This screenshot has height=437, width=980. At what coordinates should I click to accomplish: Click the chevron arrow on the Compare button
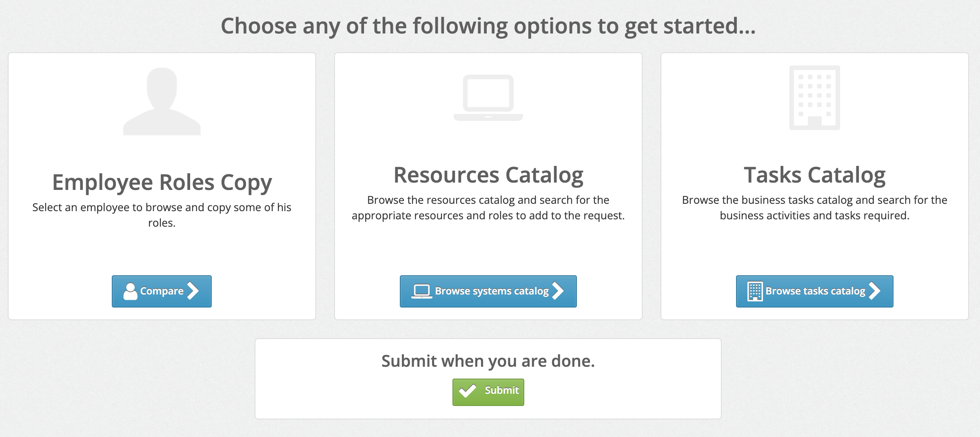coord(193,291)
